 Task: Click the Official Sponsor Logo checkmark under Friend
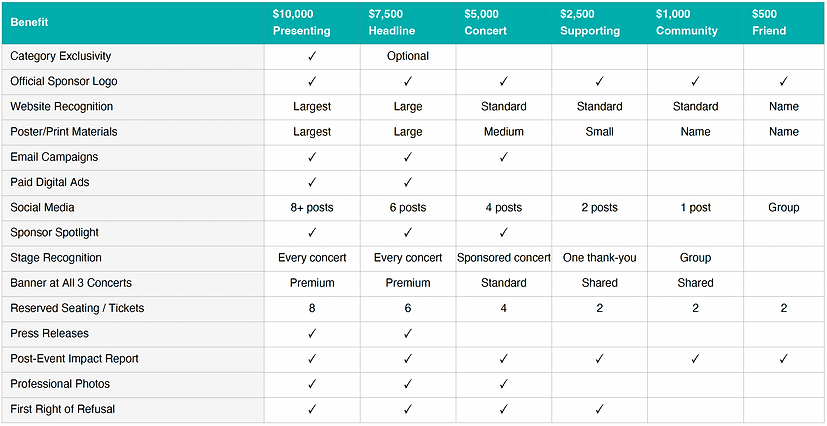pyautogui.click(x=783, y=81)
